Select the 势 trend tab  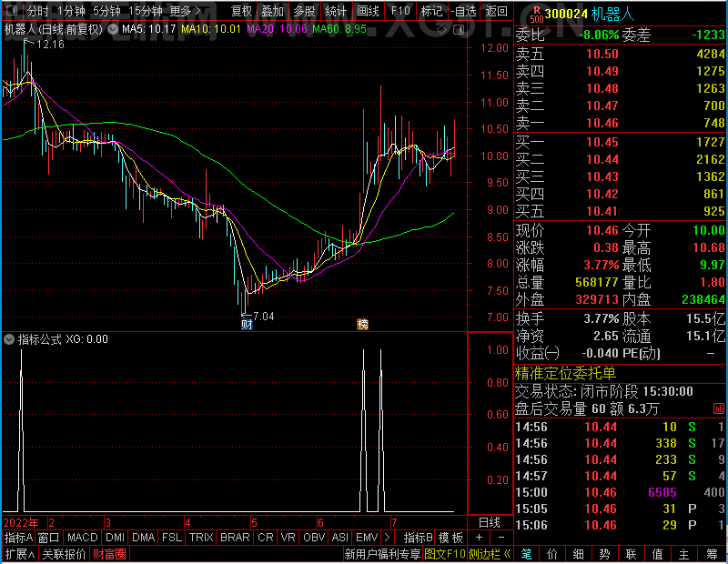click(605, 554)
